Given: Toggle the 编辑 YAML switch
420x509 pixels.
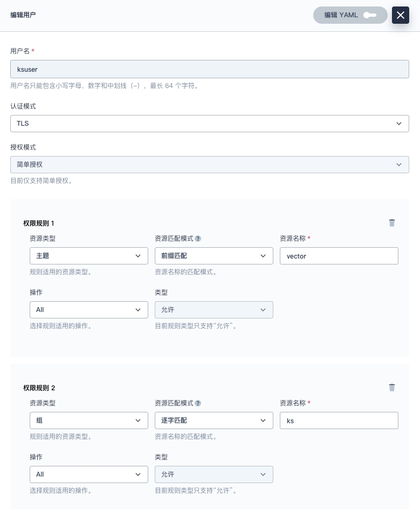Looking at the screenshot, I should [369, 15].
